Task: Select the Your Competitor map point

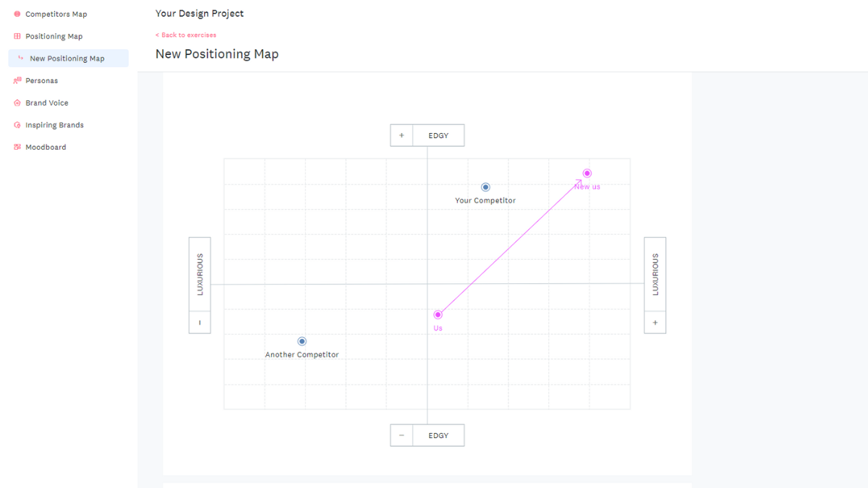Action: point(485,187)
